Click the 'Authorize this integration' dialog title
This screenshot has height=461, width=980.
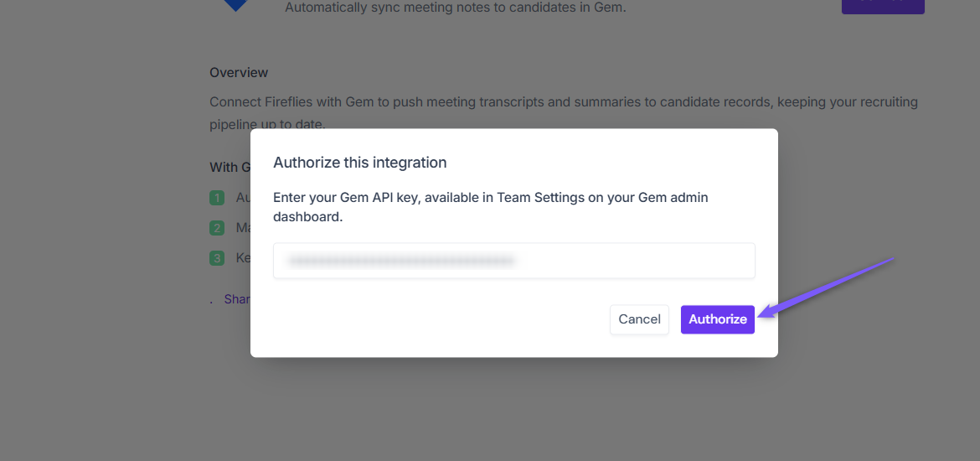tap(360, 163)
